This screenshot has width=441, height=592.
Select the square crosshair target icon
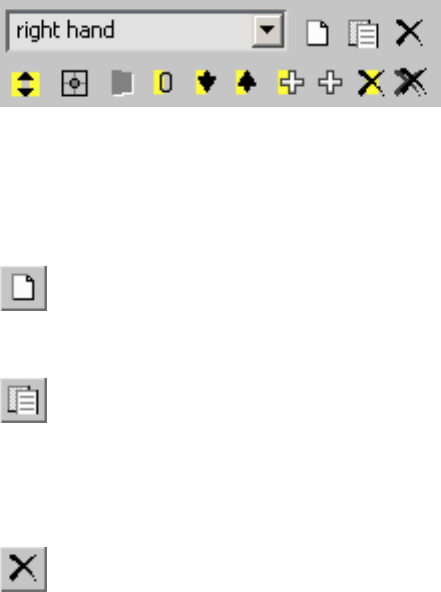tap(74, 83)
